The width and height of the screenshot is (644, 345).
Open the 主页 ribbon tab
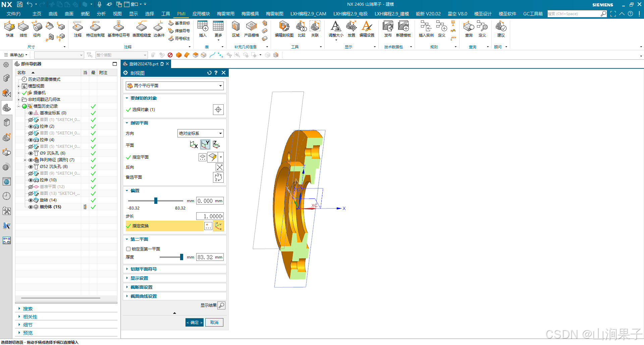point(37,14)
